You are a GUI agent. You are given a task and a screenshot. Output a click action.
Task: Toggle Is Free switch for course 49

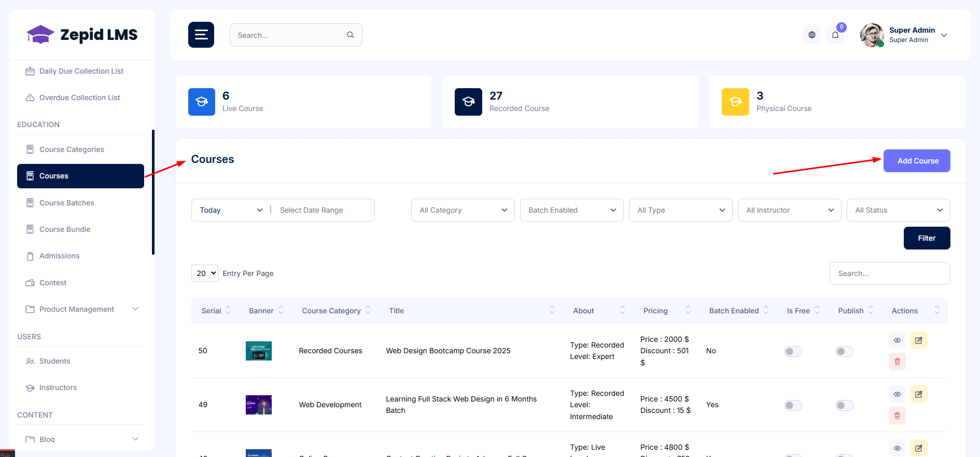793,405
